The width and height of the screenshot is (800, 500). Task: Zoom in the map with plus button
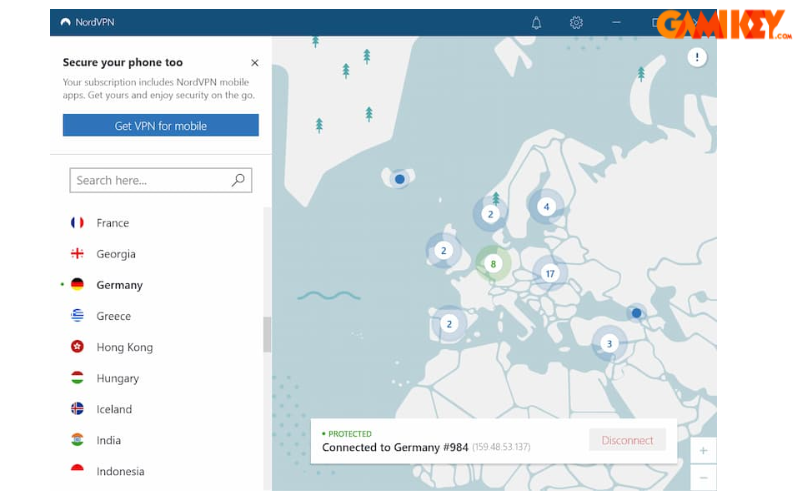coord(703,451)
